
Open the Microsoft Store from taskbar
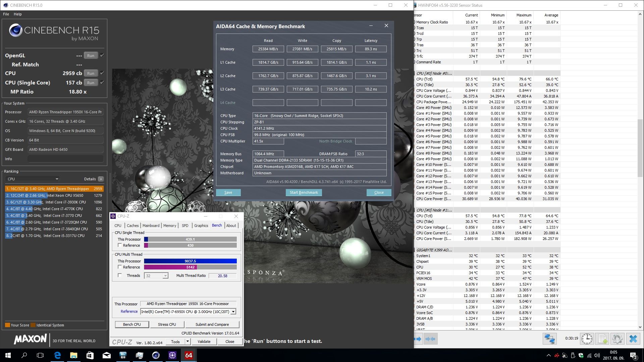(x=90, y=355)
